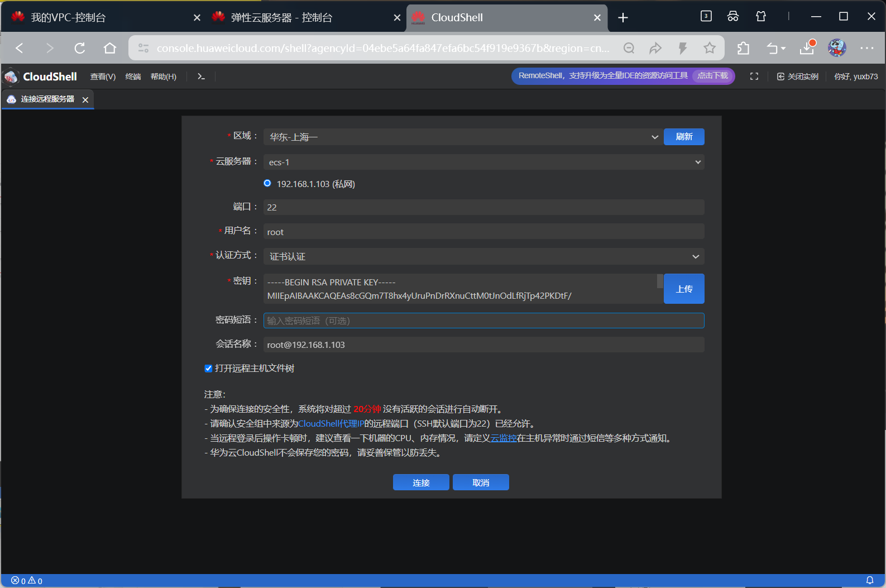Open browser home page icon

click(110, 48)
